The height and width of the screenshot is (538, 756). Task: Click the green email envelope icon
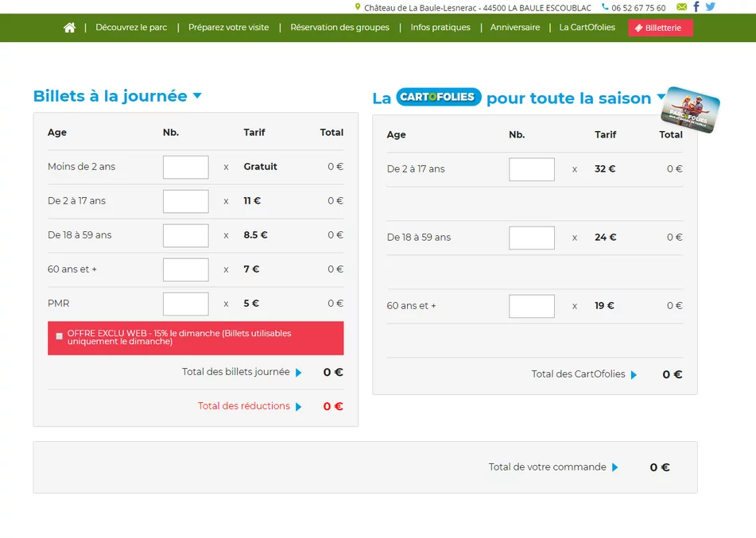[681, 7]
